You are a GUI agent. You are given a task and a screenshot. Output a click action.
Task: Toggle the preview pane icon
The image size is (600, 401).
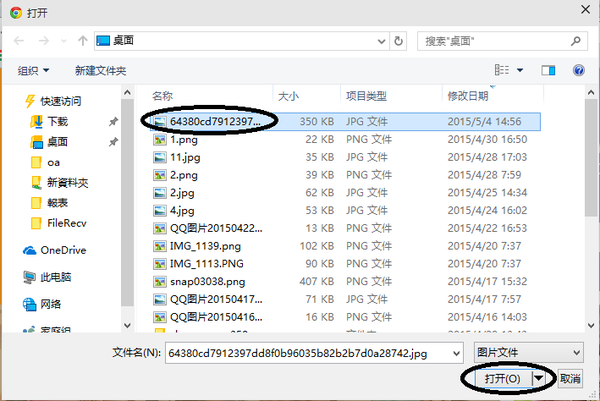548,70
